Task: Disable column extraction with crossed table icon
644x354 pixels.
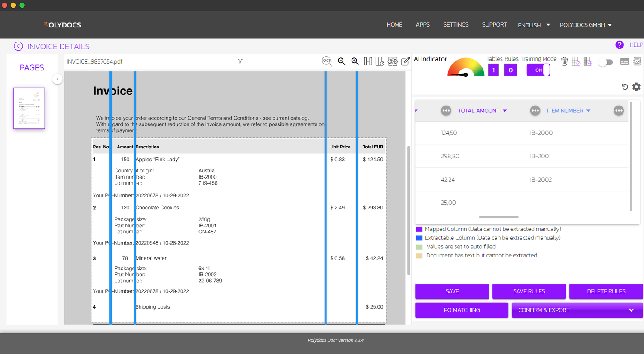Action: pyautogui.click(x=576, y=61)
